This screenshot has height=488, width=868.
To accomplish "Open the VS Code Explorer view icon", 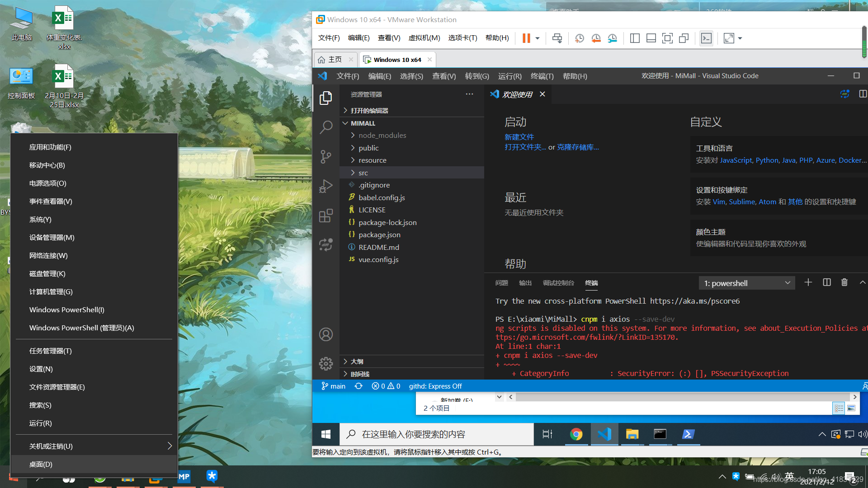I will (325, 98).
